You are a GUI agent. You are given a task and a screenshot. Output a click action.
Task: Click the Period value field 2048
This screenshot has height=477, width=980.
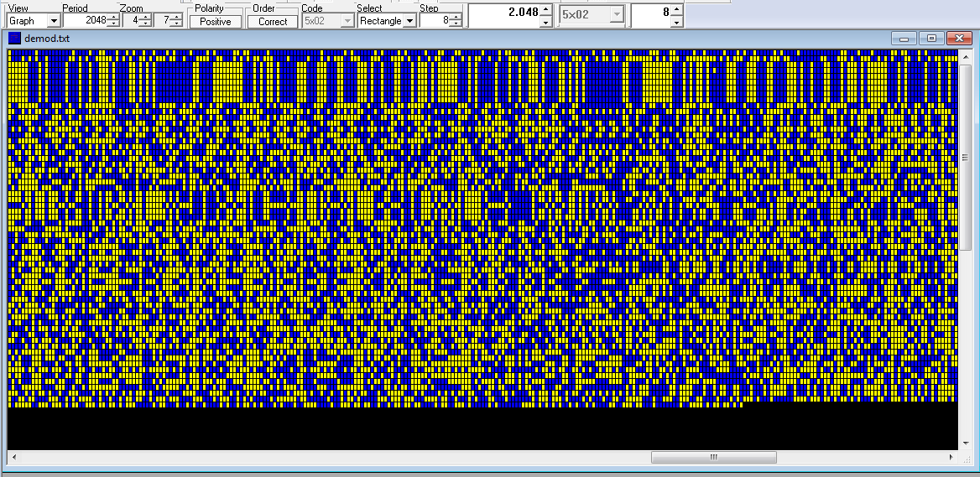click(85, 21)
